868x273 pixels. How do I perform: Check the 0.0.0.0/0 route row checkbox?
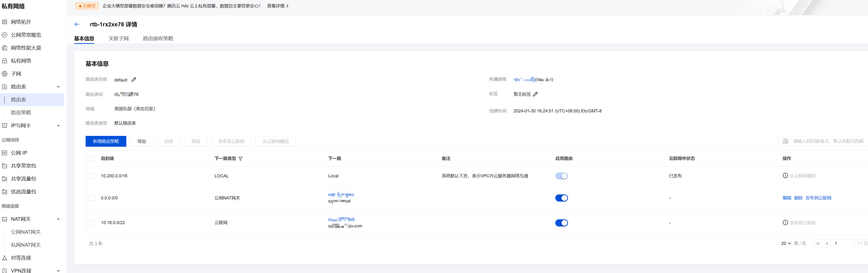92,198
